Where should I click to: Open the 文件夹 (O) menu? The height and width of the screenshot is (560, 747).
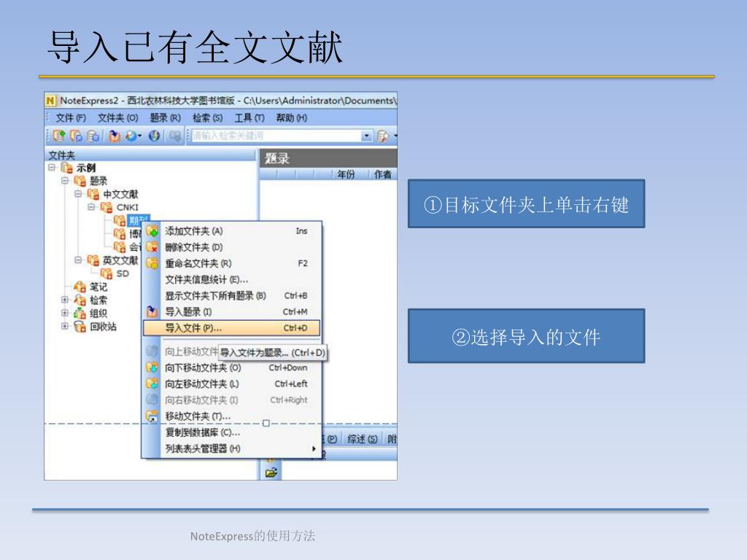coord(117,118)
